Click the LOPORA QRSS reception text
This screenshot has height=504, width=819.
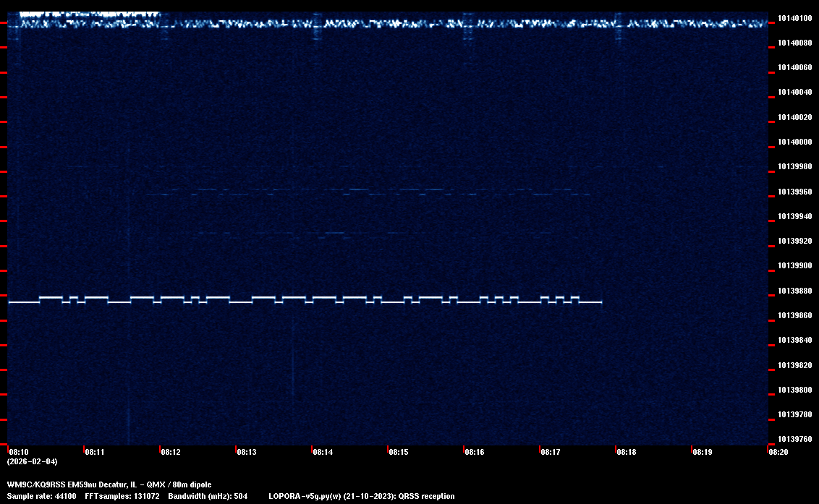click(361, 496)
